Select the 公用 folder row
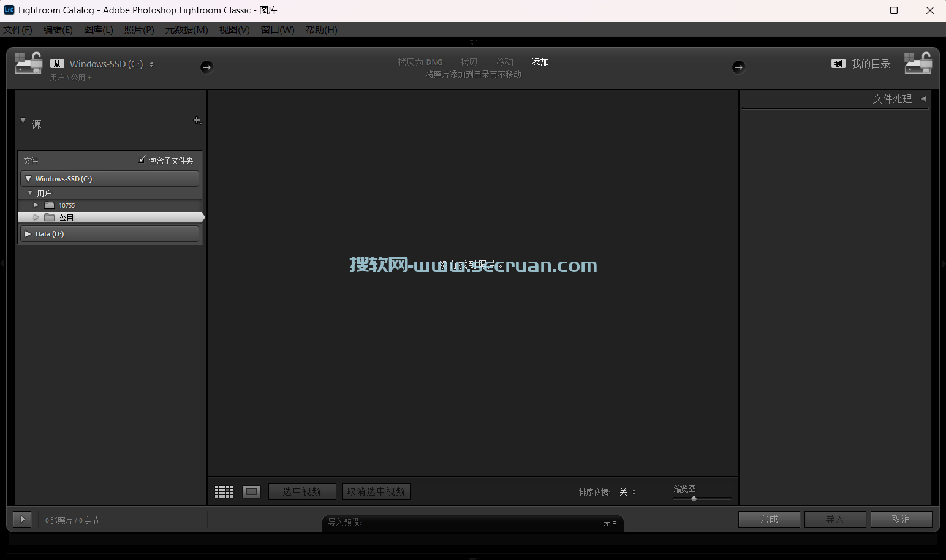The image size is (946, 560). (110, 218)
